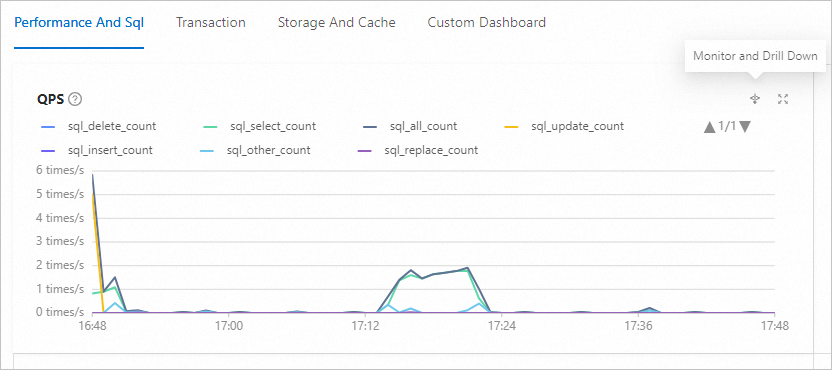Click the sql_all_count peak near 17:22
This screenshot has width=832, height=370.
pos(467,268)
